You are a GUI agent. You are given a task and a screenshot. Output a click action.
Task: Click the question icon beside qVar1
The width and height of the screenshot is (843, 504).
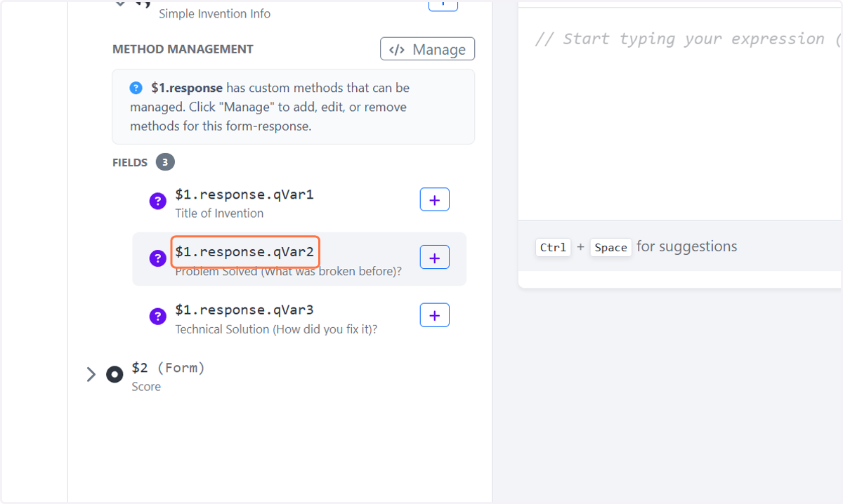tap(158, 201)
